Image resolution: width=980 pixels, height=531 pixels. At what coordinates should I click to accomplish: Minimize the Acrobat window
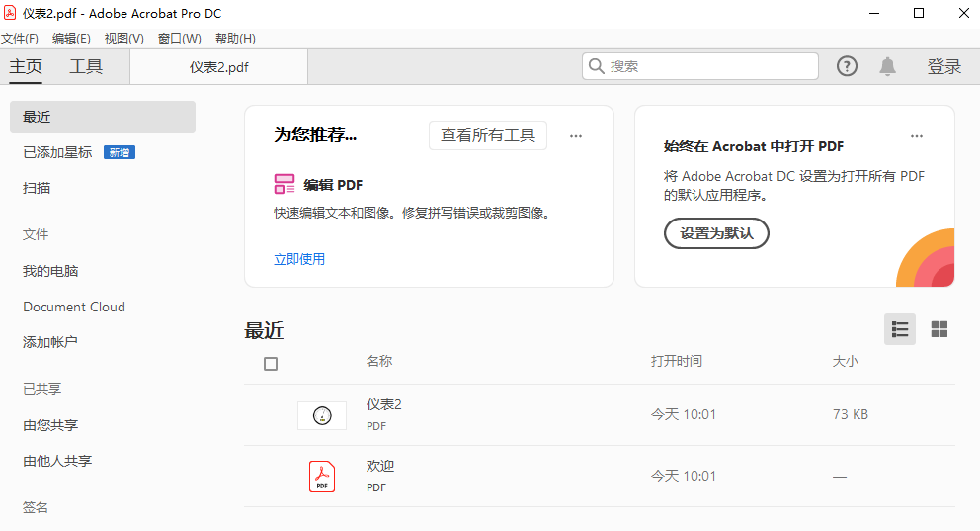pyautogui.click(x=874, y=13)
